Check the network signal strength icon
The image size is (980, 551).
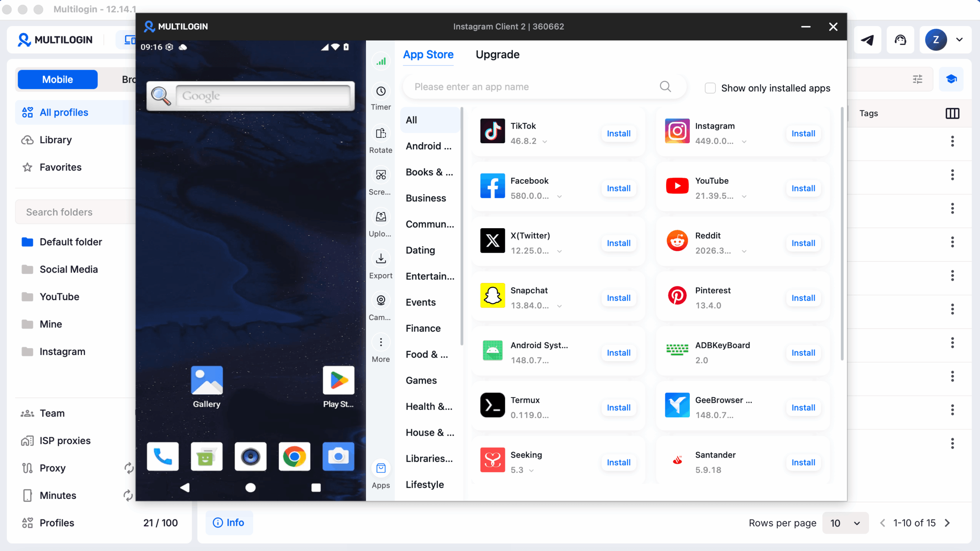pos(381,61)
